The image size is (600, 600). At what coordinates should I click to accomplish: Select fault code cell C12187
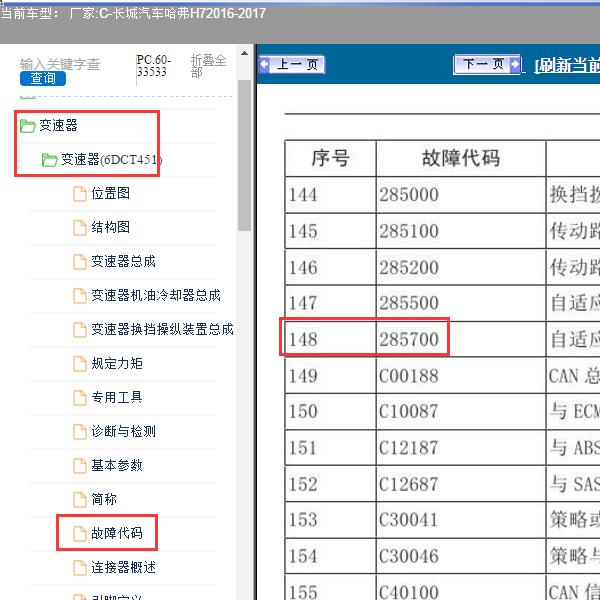point(461,448)
